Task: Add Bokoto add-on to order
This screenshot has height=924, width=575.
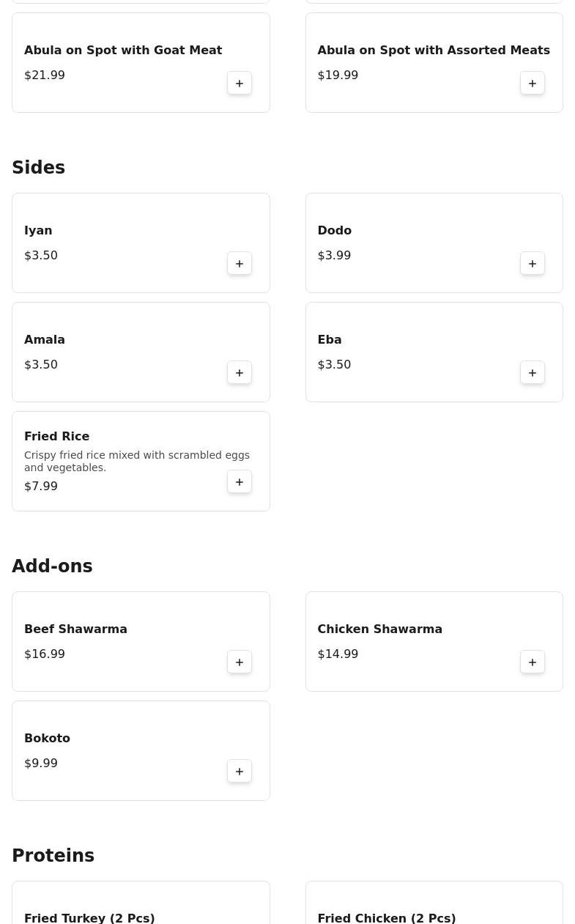Action: pyautogui.click(x=240, y=772)
